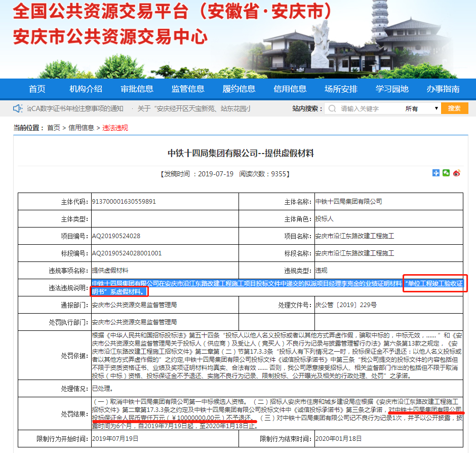
Task: Open the 场所安排 navigation item
Action: [341, 89]
